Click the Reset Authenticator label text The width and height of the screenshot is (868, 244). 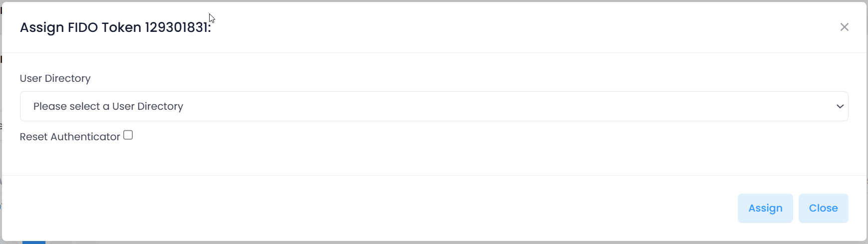70,137
